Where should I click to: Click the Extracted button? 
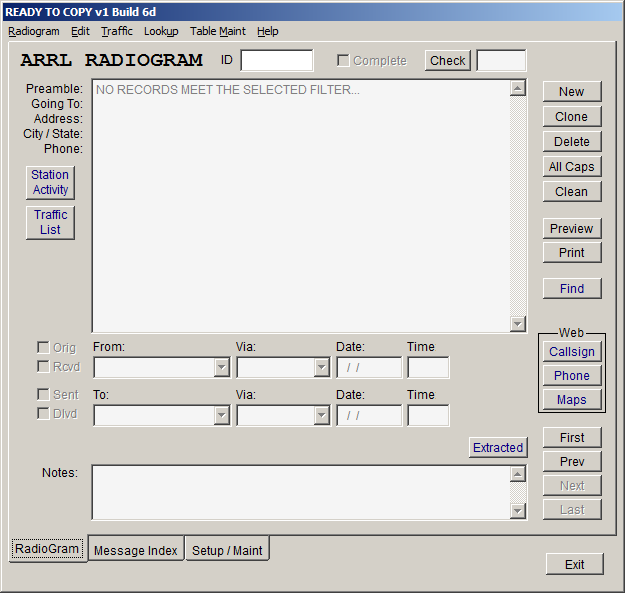tap(498, 448)
